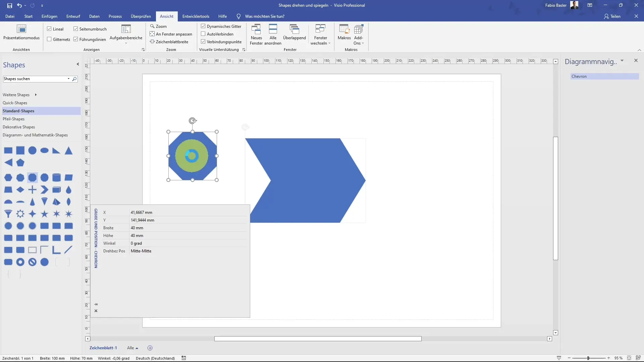The height and width of the screenshot is (362, 644).
Task: Click the Zoom magnifier in ribbon
Action: click(158, 26)
